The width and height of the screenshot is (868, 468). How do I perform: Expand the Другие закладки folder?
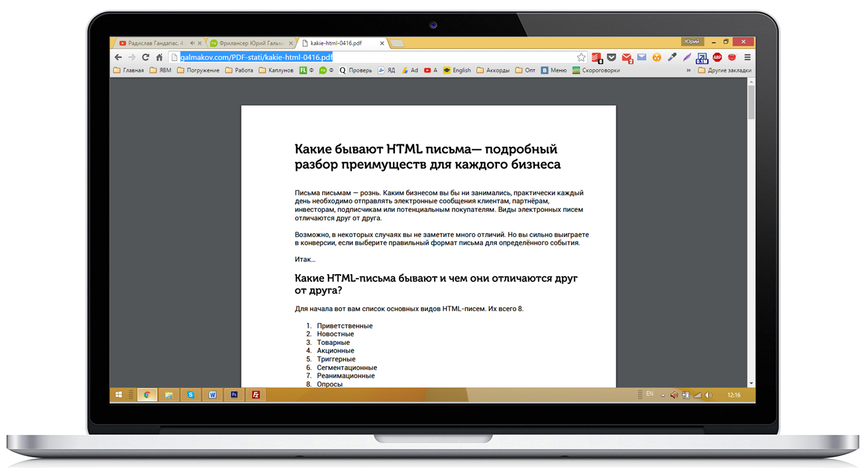(724, 70)
